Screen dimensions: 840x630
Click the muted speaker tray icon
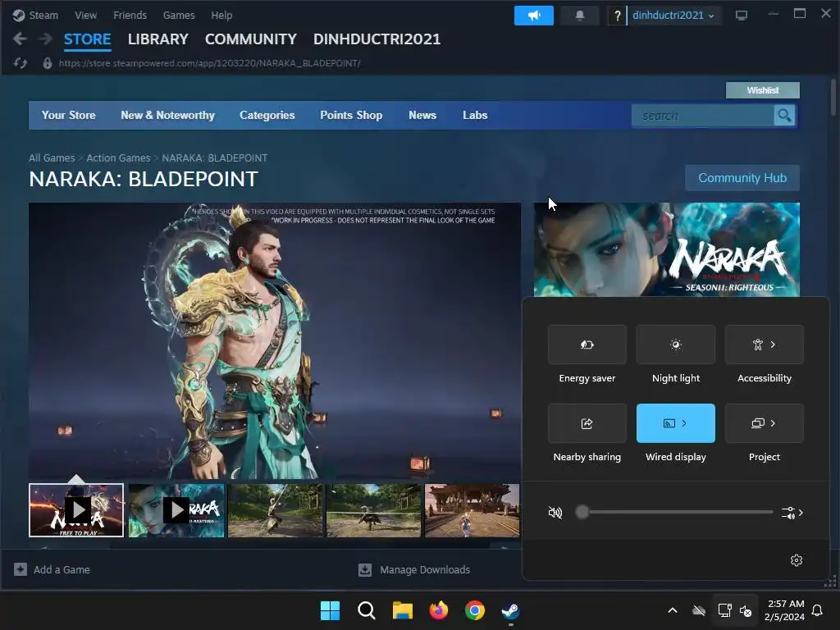pos(746,610)
